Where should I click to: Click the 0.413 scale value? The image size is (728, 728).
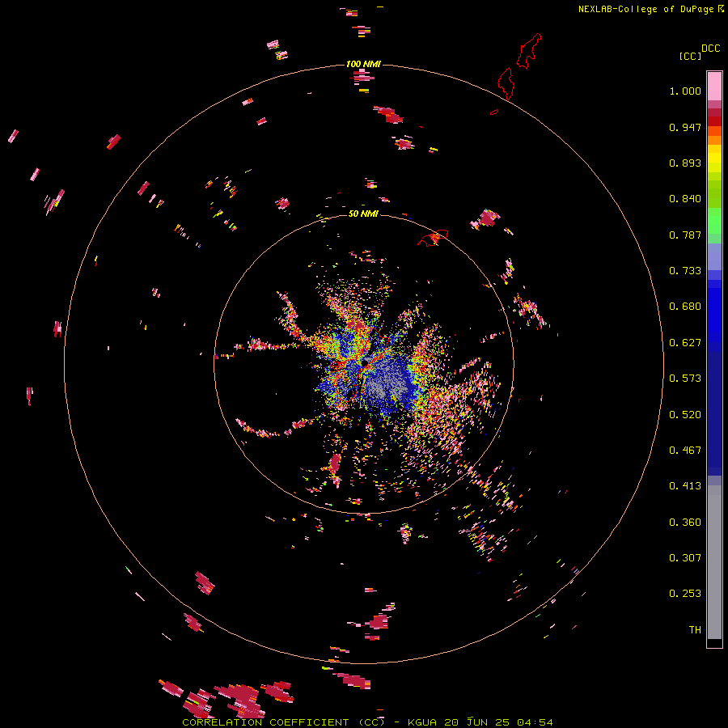pos(685,486)
